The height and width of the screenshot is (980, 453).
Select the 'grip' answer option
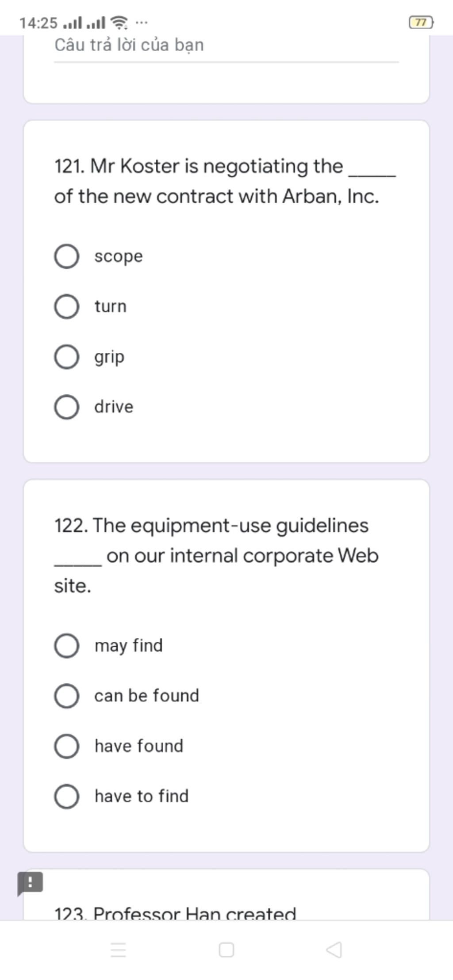(x=67, y=357)
